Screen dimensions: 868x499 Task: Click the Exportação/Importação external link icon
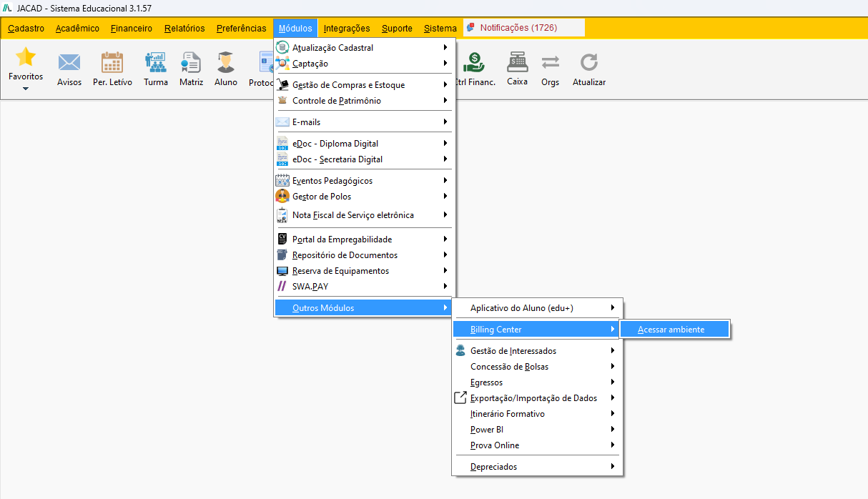460,397
